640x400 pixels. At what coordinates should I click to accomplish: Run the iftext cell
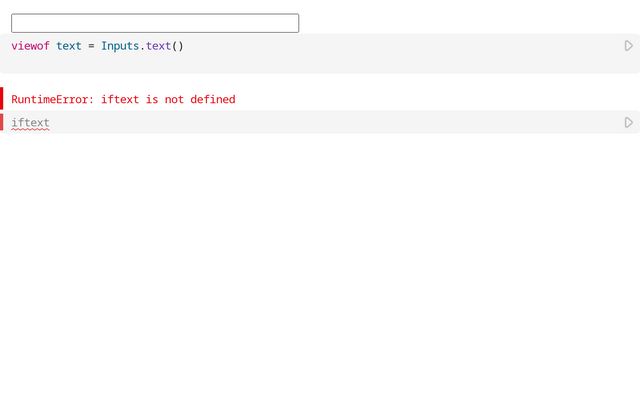coord(628,123)
